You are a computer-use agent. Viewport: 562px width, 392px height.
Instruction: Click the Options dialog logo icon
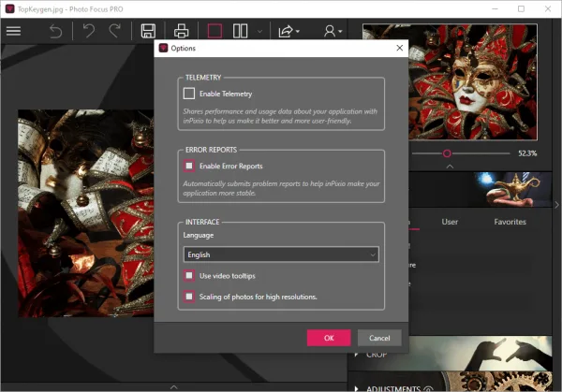163,48
